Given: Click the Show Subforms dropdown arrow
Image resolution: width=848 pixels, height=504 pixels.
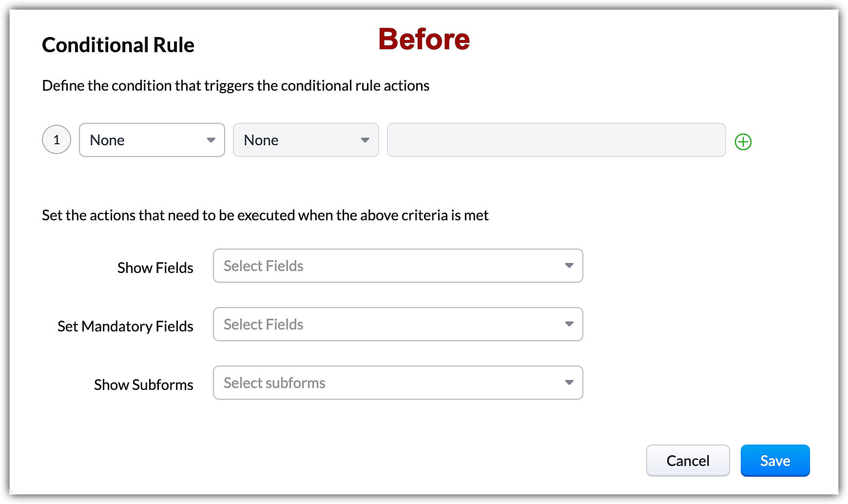Looking at the screenshot, I should point(569,383).
